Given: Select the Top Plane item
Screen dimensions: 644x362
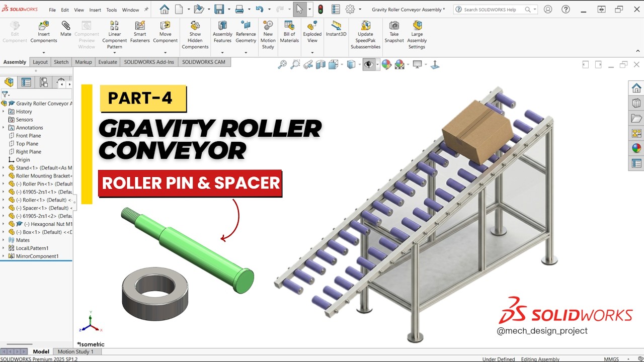Looking at the screenshot, I should click(27, 144).
